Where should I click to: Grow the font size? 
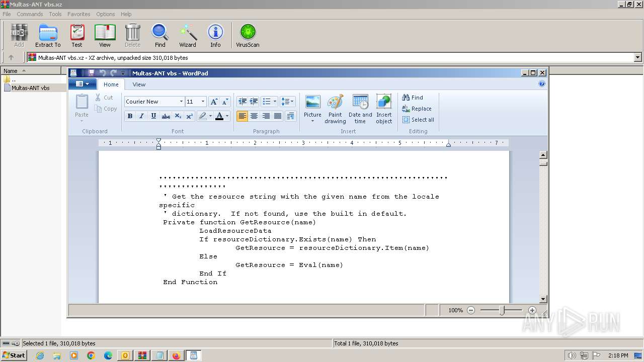214,102
